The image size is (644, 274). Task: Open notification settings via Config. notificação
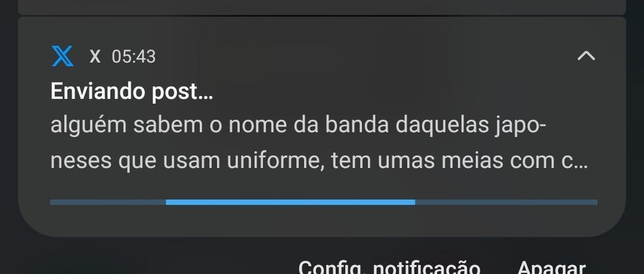(x=389, y=267)
